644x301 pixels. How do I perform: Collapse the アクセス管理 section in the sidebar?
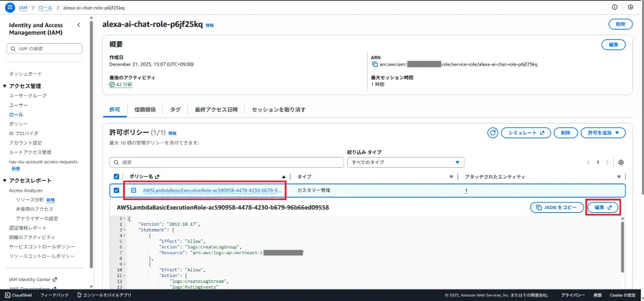click(x=5, y=86)
